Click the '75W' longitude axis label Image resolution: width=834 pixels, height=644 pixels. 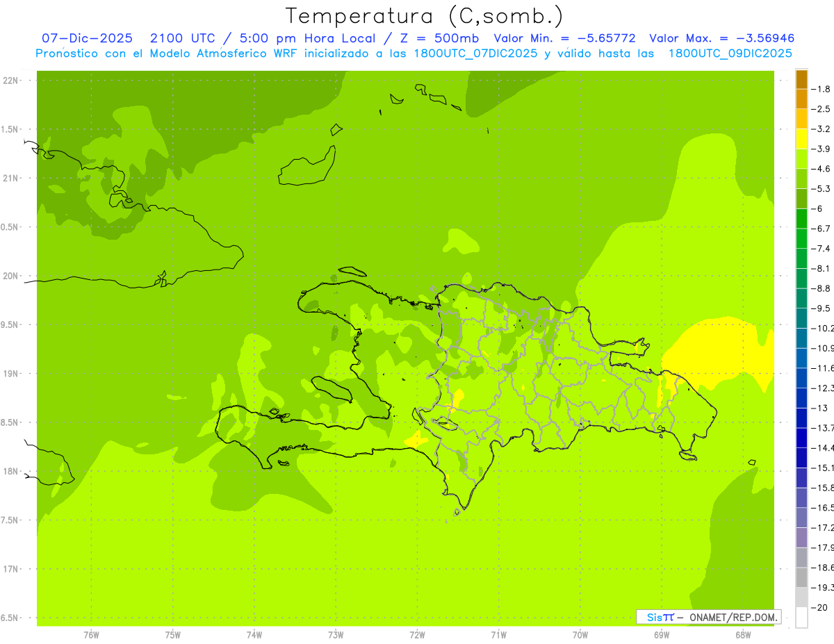[173, 635]
